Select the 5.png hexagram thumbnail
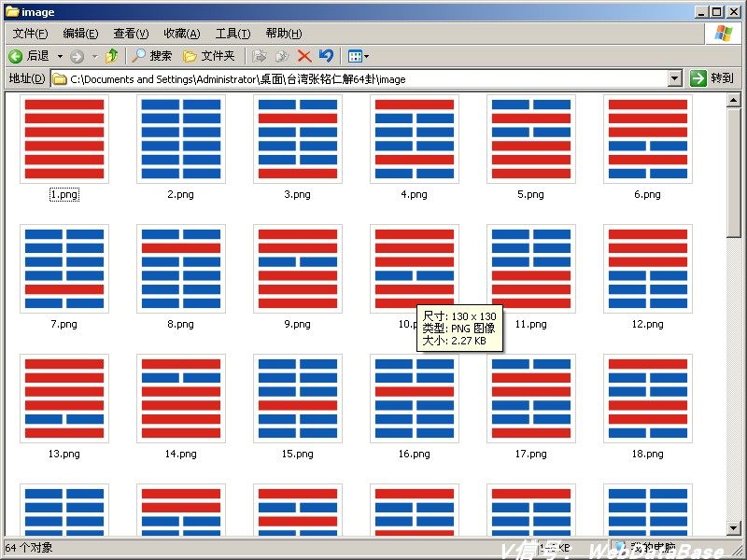747x560 pixels. (x=531, y=138)
